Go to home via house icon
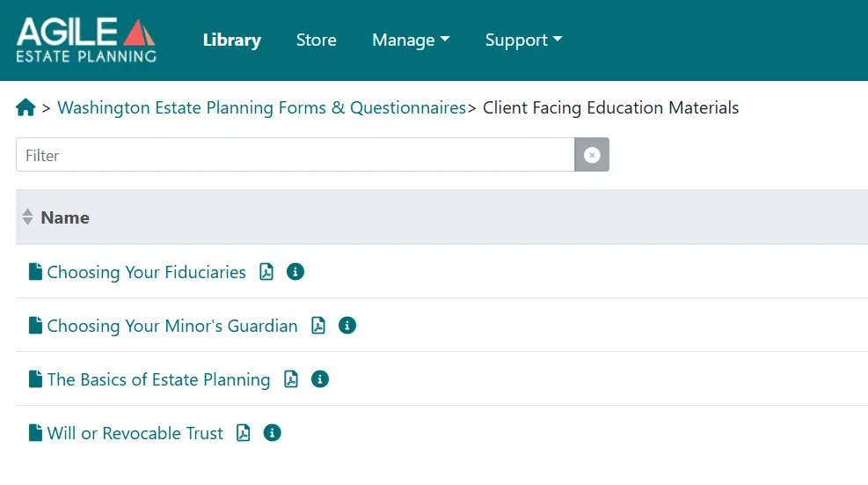This screenshot has width=868, height=485. [x=26, y=107]
